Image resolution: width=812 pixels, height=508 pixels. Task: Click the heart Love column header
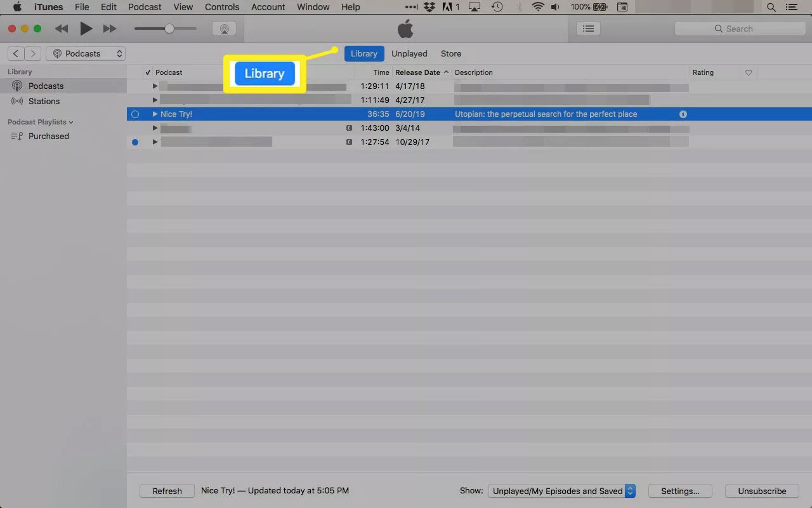point(749,73)
